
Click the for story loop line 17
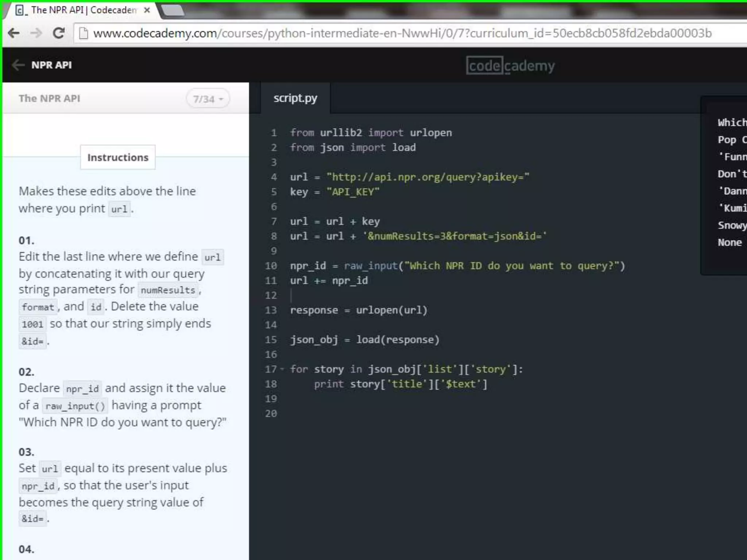tap(407, 369)
